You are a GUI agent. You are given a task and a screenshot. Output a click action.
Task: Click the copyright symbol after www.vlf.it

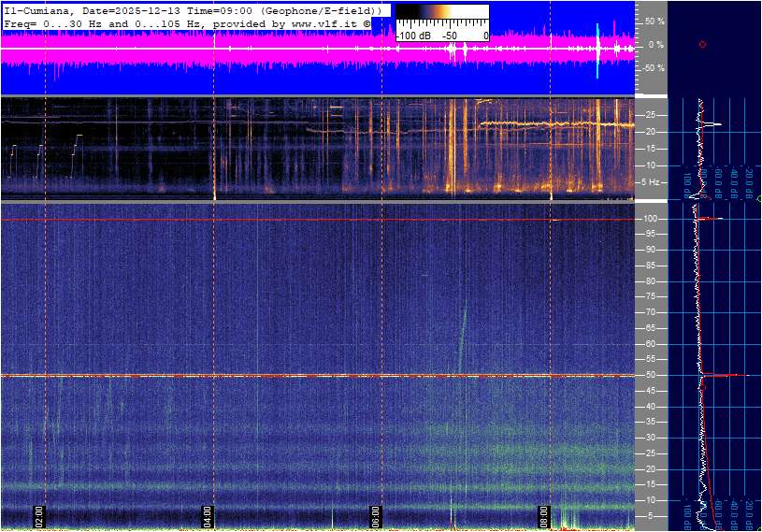coord(366,22)
